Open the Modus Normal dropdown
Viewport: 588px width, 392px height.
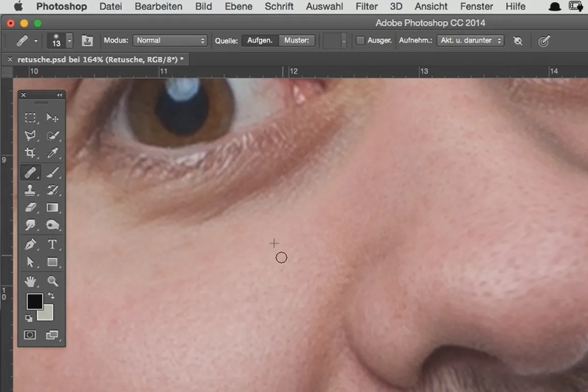171,41
